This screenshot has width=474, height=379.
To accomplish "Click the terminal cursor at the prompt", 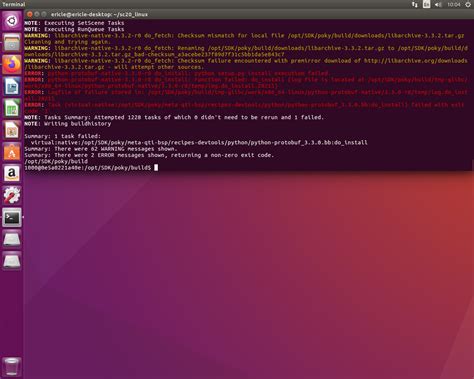I will 156,168.
